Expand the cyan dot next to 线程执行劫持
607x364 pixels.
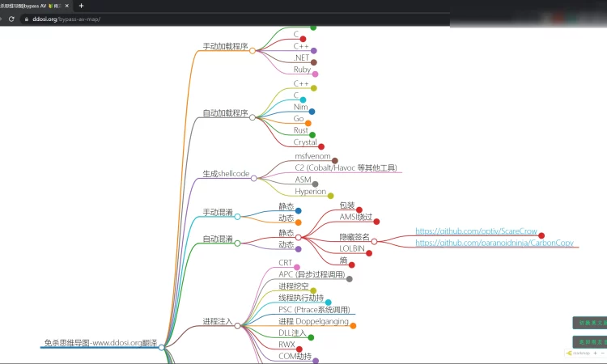pos(328,303)
